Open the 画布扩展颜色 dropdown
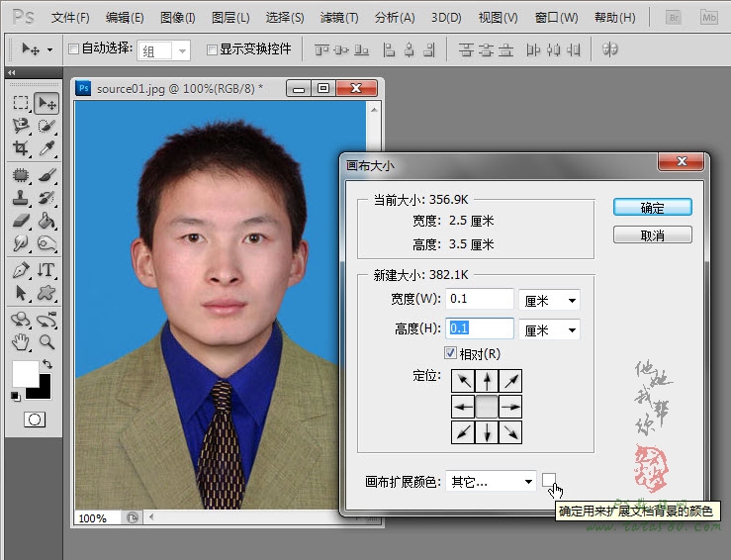The height and width of the screenshot is (560, 731). tap(490, 481)
